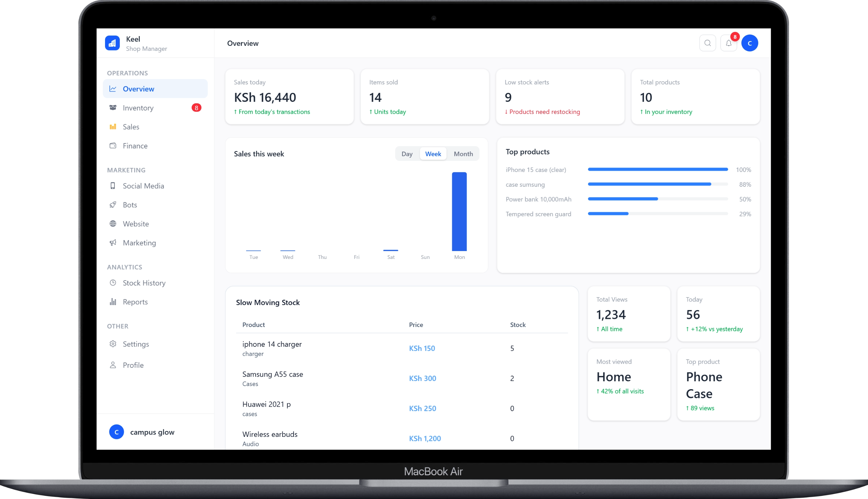Viewport: 868px width, 499px height.
Task: Switch chart to Day view
Action: pyautogui.click(x=407, y=154)
